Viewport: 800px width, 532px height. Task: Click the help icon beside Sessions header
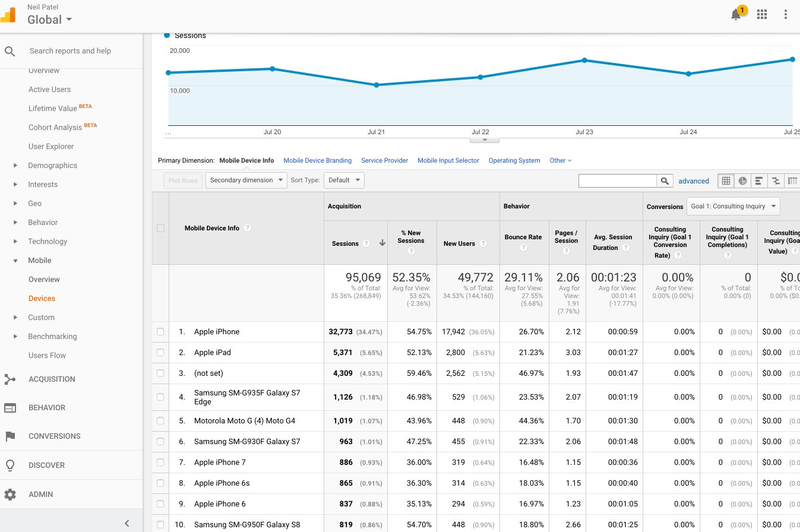tap(366, 243)
